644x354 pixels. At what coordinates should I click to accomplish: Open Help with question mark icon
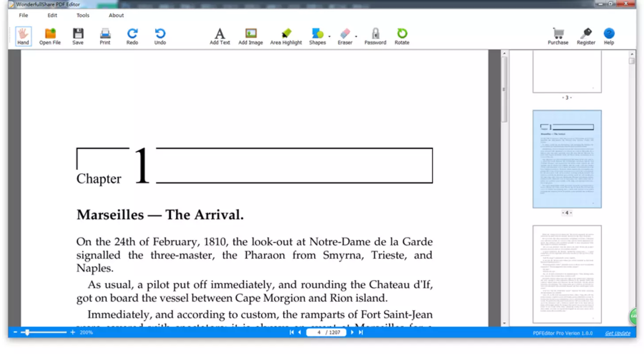coord(609,36)
